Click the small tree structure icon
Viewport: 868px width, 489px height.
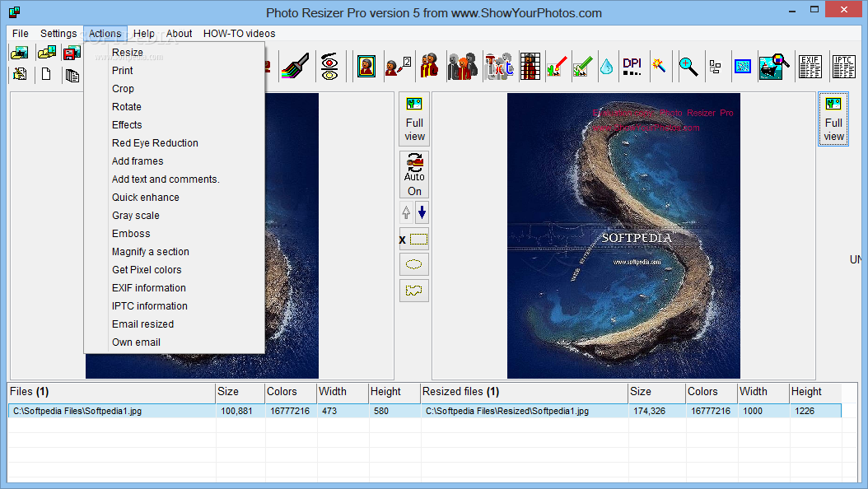pos(715,68)
